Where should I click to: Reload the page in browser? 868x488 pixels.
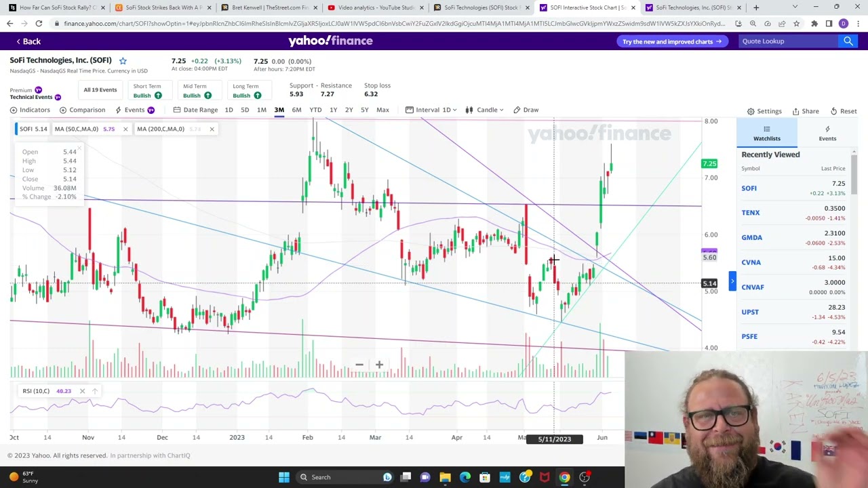pyautogui.click(x=39, y=24)
